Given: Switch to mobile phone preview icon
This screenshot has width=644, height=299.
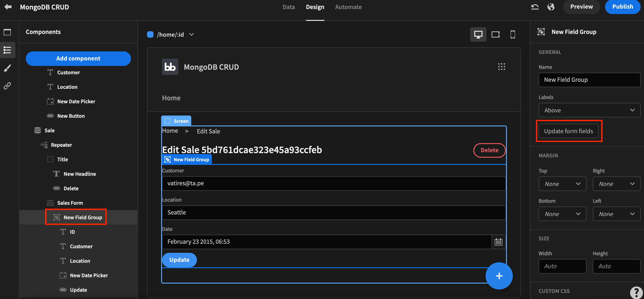Looking at the screenshot, I should [x=513, y=34].
